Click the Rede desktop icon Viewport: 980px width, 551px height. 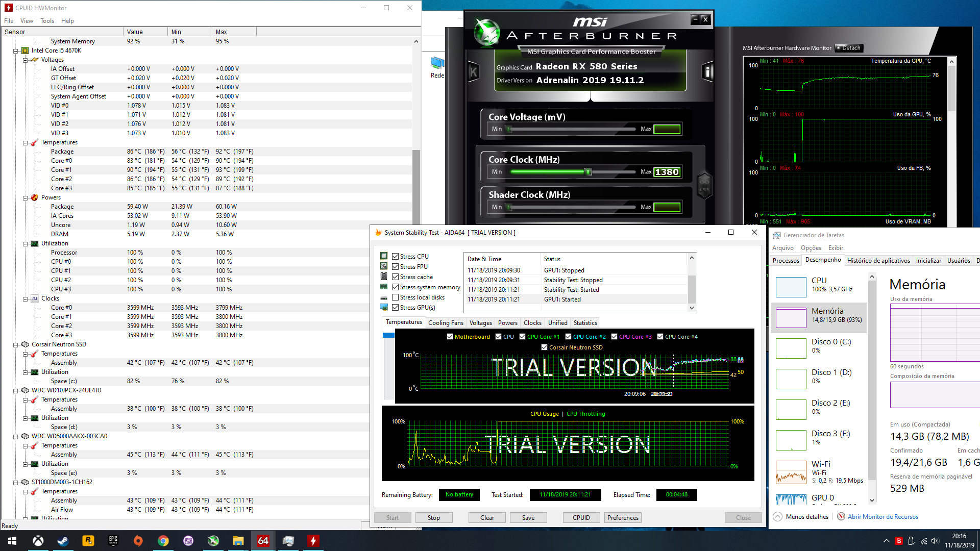tap(437, 67)
